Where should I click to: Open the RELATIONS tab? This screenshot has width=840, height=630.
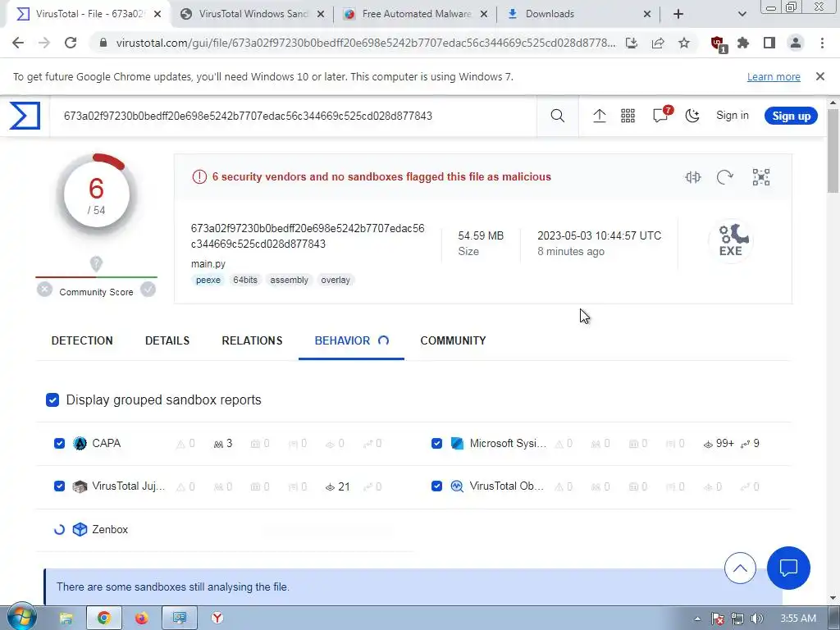tap(252, 340)
